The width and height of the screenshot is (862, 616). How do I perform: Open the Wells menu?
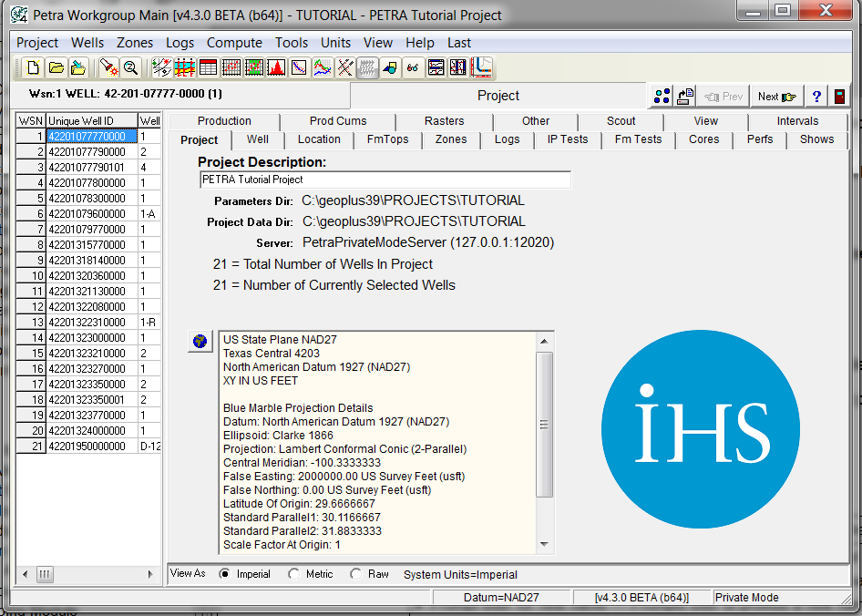click(87, 43)
